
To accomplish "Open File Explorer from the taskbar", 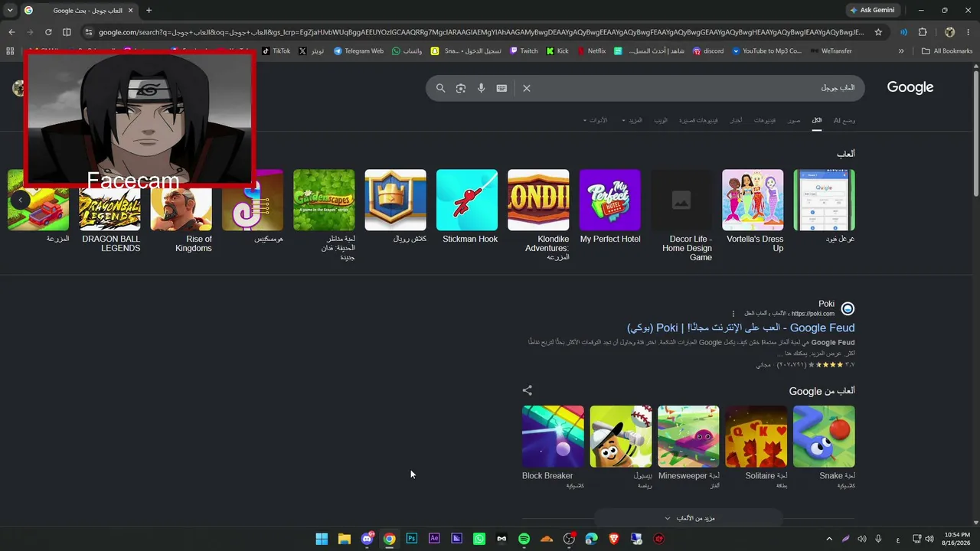I will 345,539.
